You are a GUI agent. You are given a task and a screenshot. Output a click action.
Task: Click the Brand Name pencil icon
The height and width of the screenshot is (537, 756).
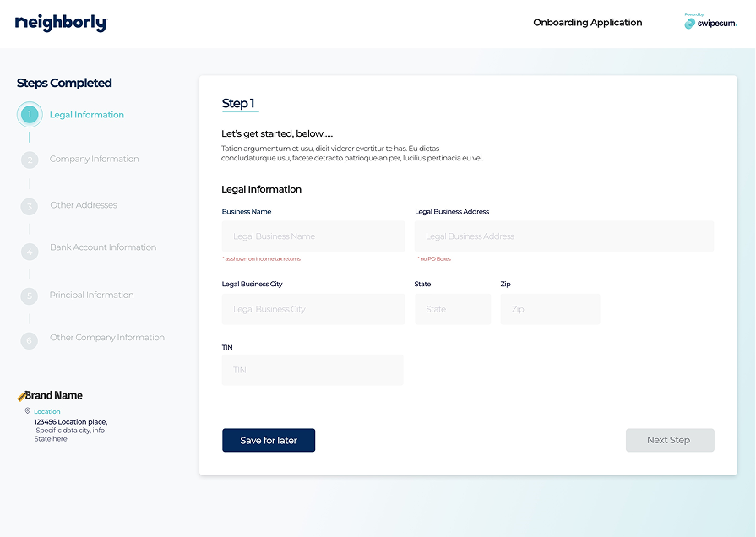21,395
